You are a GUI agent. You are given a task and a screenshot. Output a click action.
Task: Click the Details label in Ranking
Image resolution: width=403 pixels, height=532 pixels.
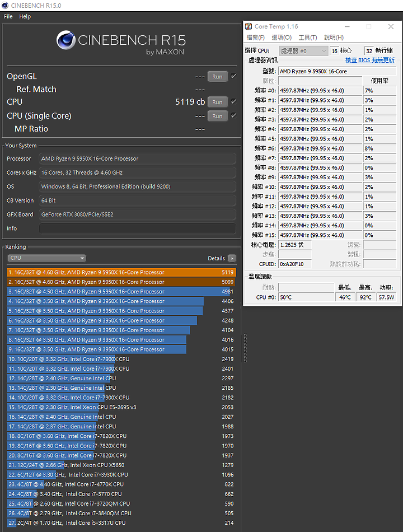216,259
